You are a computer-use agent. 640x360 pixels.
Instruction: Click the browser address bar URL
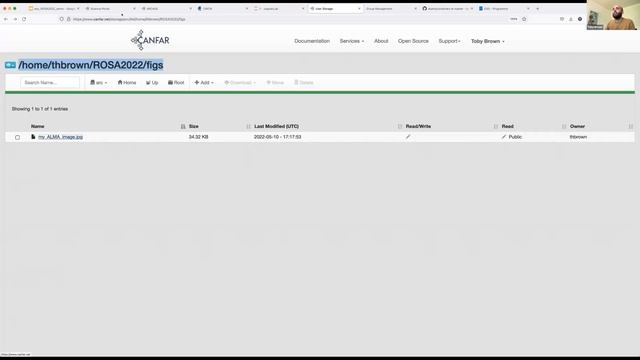[x=129, y=19]
